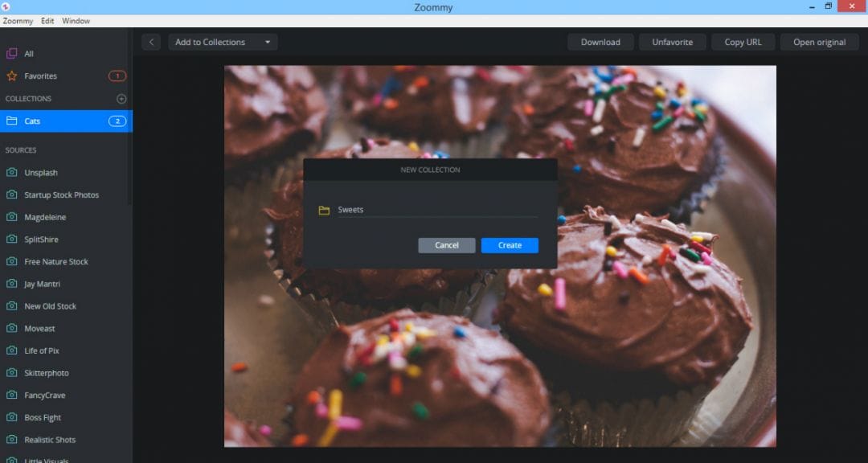Select Unsplash source label
The height and width of the screenshot is (463, 868).
41,172
